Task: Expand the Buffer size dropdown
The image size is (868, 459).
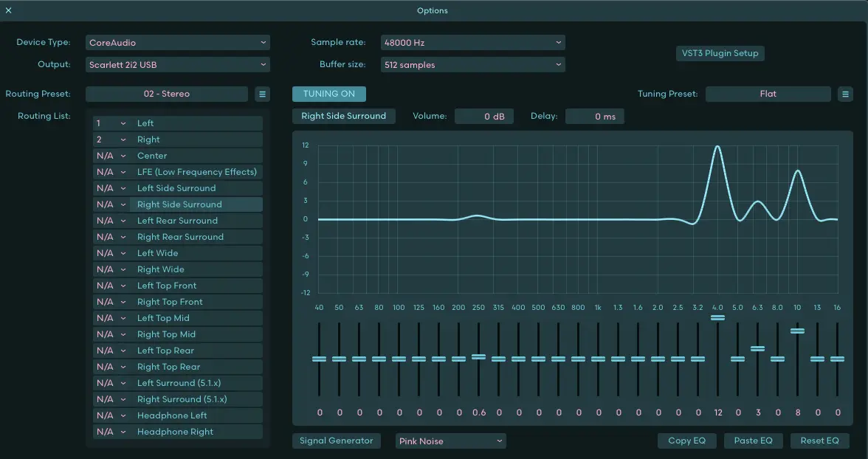Action: pos(472,65)
